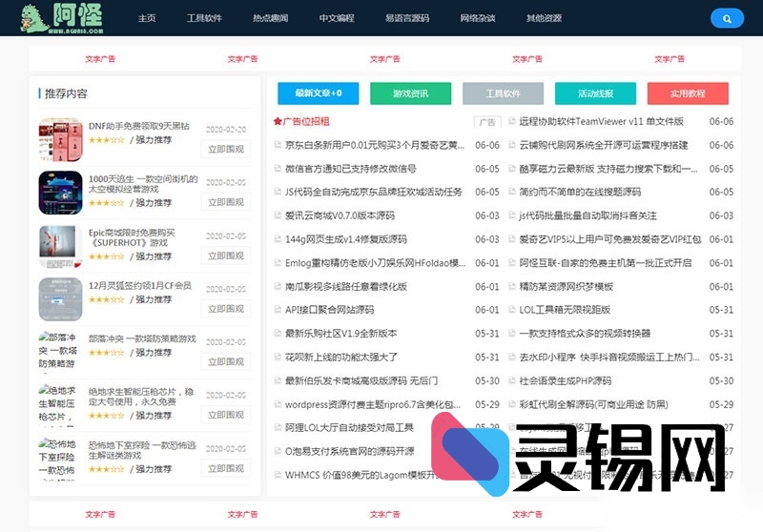Click the 广告 badge beside 广告位招租
This screenshot has height=532, width=763.
point(487,122)
